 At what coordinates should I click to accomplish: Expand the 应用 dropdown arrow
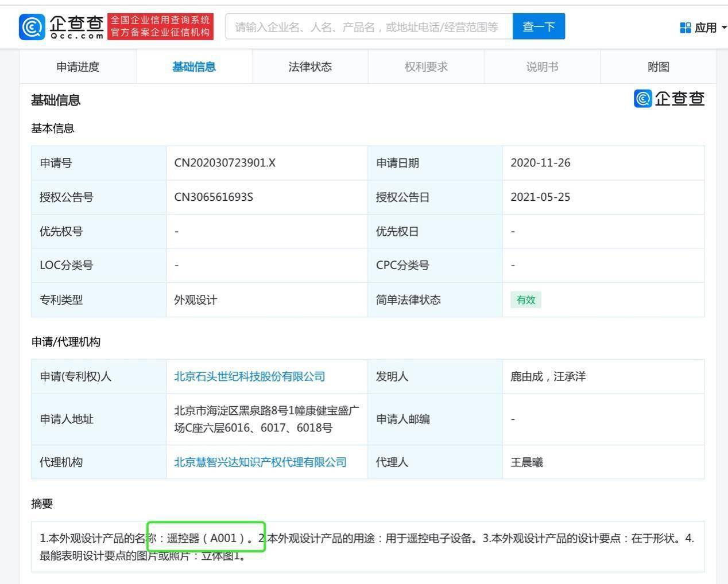723,28
